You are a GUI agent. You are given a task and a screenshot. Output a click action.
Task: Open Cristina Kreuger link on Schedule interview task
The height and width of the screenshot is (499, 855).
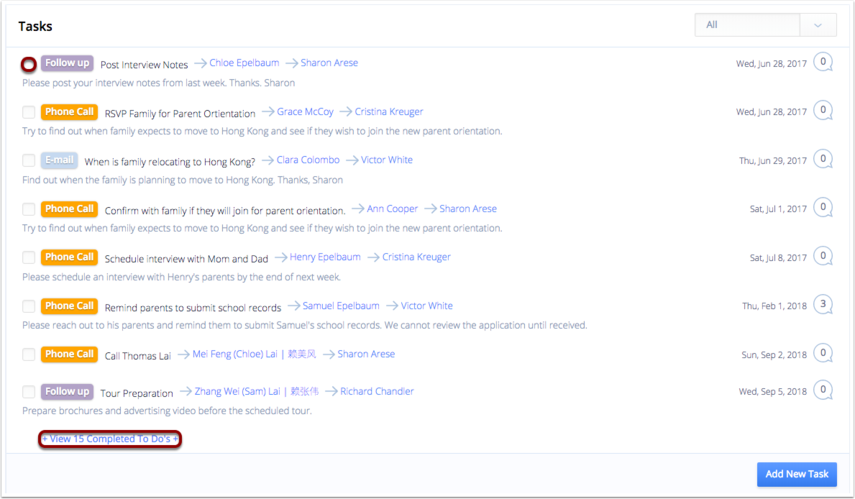(416, 257)
